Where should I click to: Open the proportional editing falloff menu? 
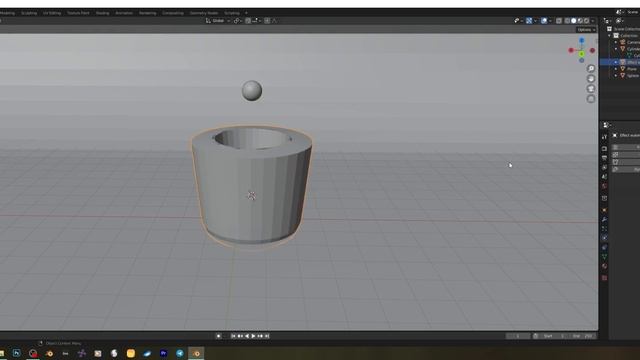[x=275, y=21]
